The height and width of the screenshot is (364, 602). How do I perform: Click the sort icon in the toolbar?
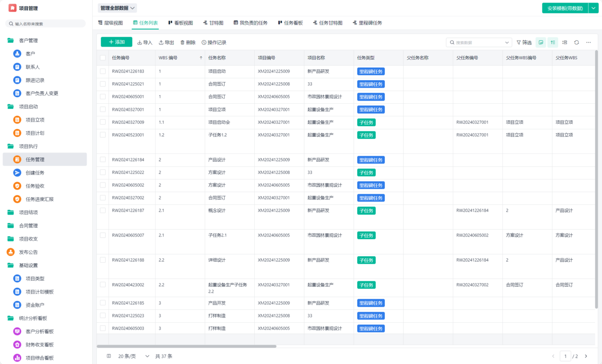click(x=553, y=43)
